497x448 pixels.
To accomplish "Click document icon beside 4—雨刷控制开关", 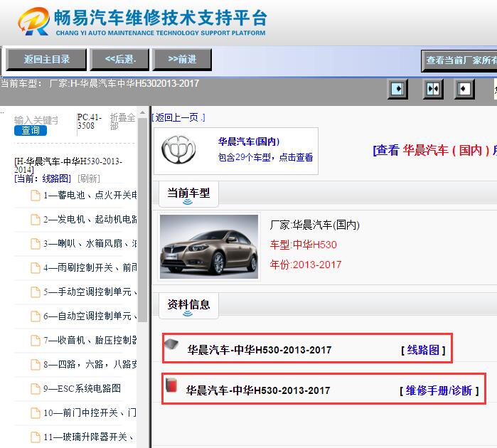I will pos(35,268).
